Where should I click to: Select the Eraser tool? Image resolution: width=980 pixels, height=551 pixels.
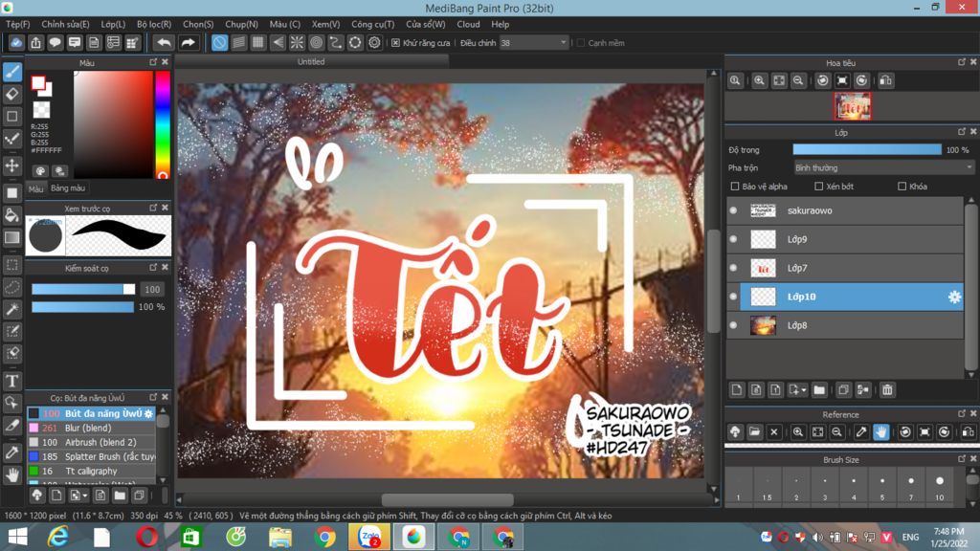[x=12, y=95]
